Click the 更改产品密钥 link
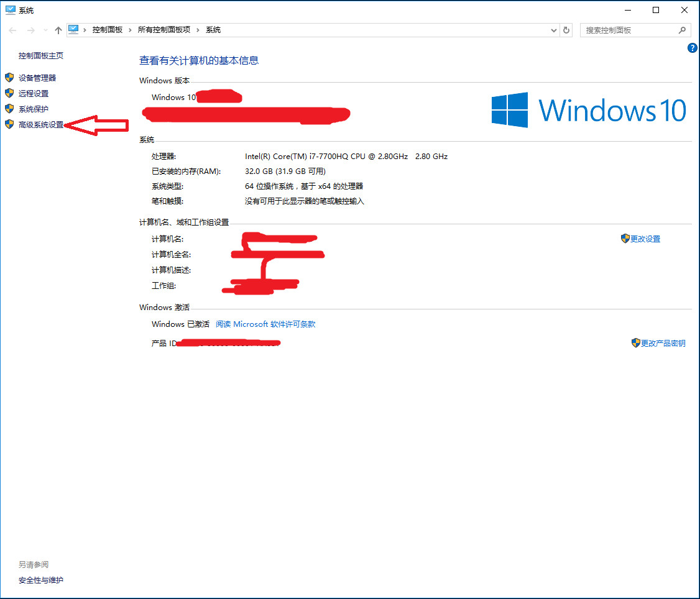The image size is (700, 599). pyautogui.click(x=663, y=343)
